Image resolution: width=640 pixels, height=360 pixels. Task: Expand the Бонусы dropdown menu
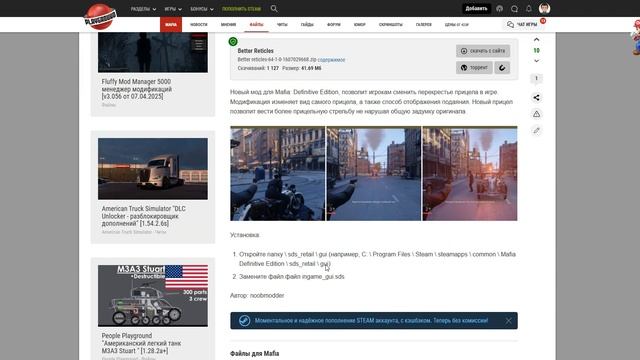coord(202,9)
